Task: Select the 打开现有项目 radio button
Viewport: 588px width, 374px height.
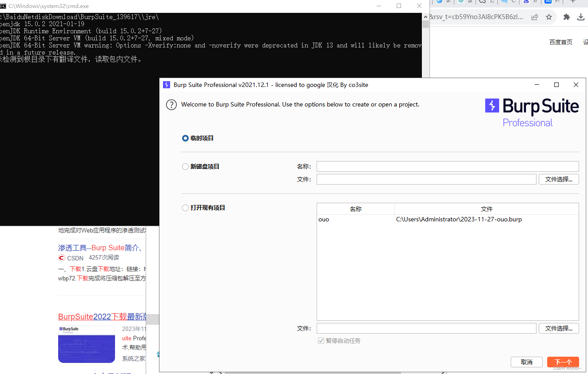Action: pyautogui.click(x=185, y=208)
